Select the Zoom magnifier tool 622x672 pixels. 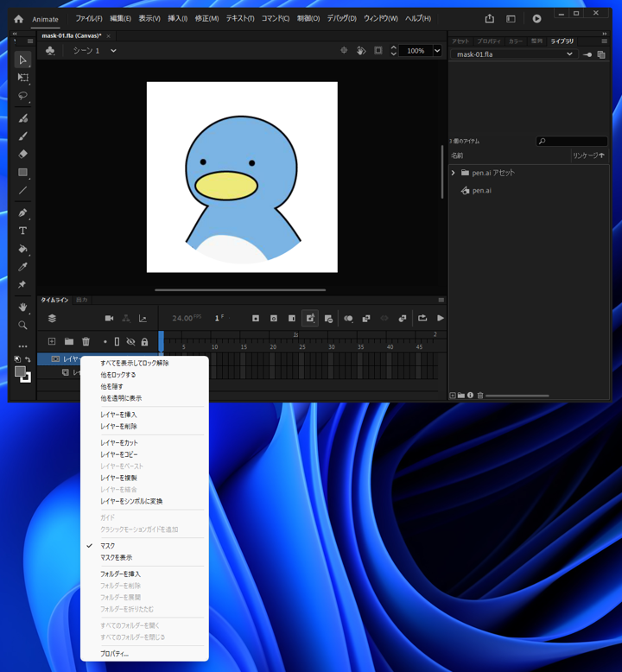22,326
